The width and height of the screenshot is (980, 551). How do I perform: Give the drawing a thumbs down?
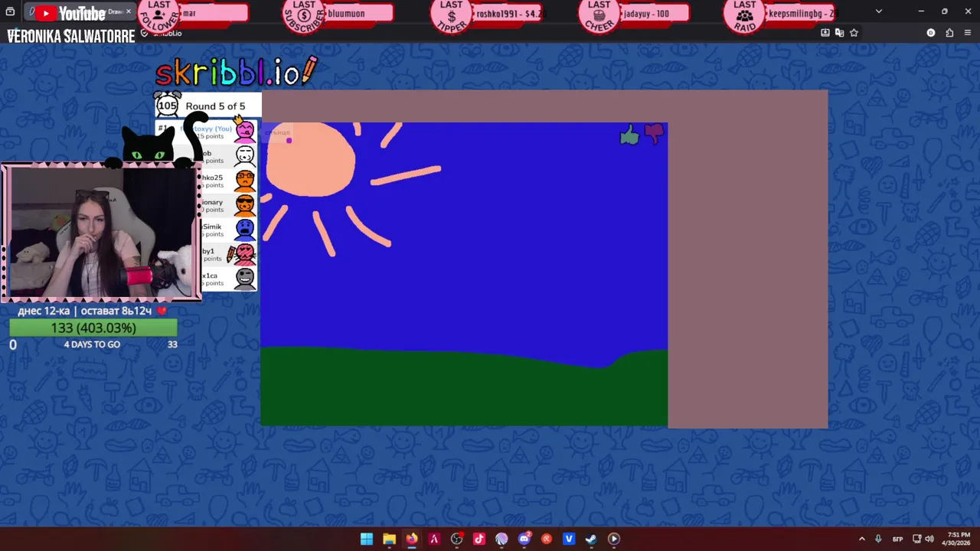654,134
